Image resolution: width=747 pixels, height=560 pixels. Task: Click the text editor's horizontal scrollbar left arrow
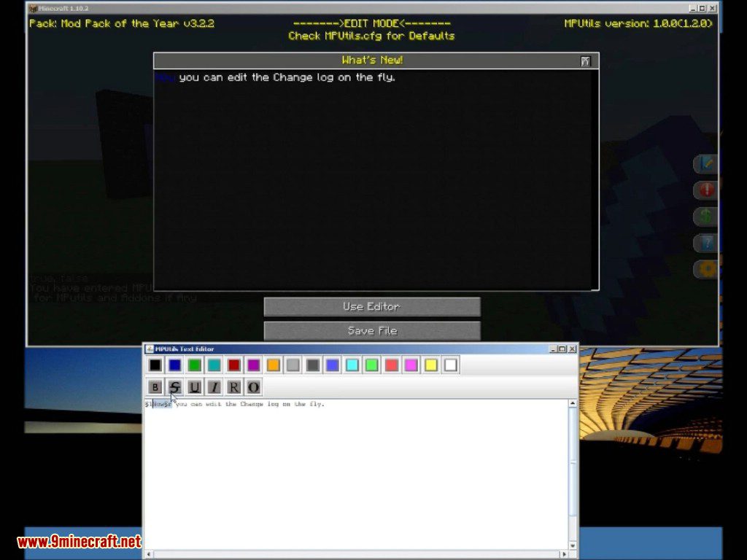pos(149,554)
